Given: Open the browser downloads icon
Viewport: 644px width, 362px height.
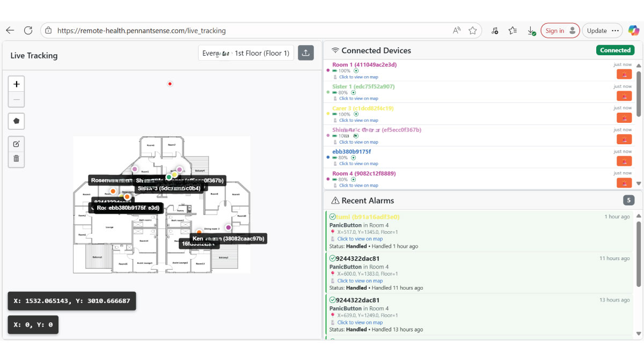Looking at the screenshot, I should coord(531,31).
